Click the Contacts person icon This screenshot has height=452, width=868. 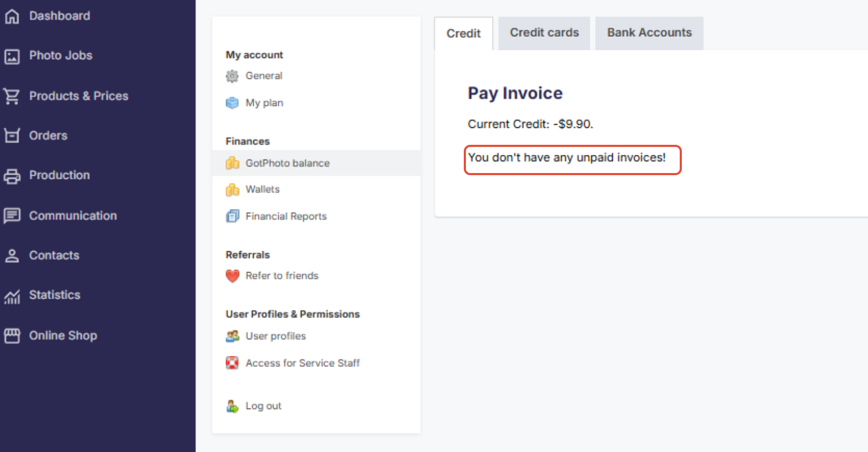coord(12,256)
